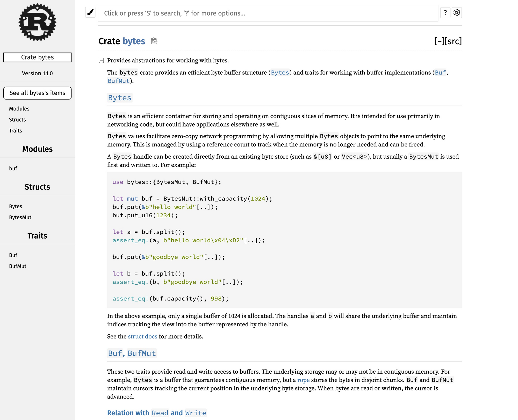Open the theme picker brush icon
This screenshot has width=518, height=420.
(x=90, y=12)
